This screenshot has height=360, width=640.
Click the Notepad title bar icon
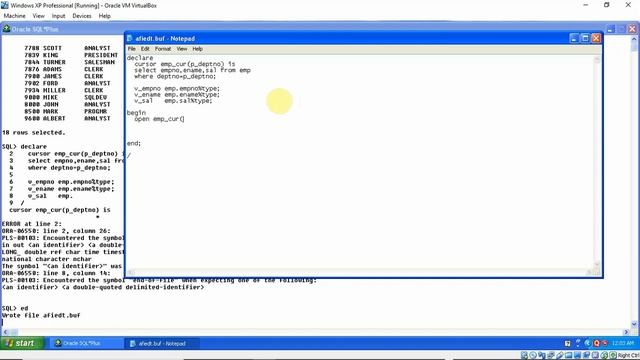coord(130,38)
